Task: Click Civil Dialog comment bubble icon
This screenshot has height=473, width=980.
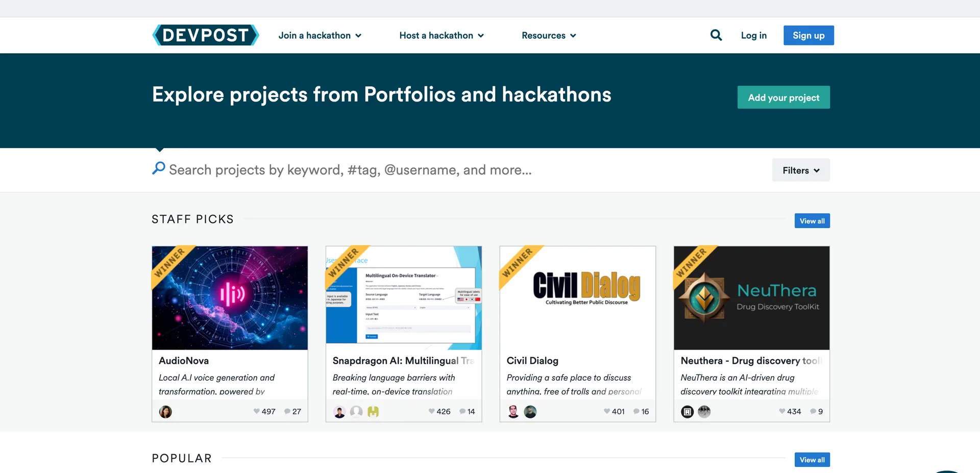Action: (636, 411)
